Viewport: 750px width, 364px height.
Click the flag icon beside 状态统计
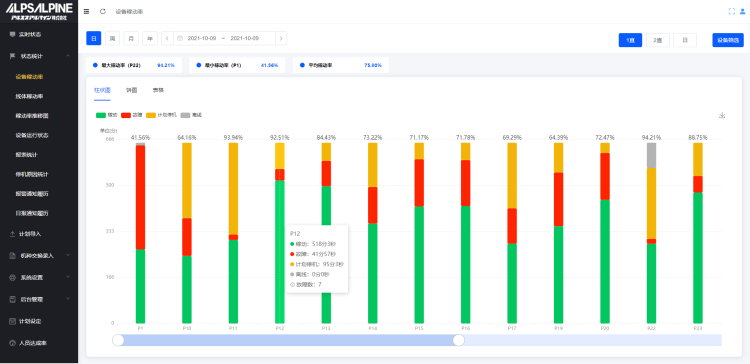click(12, 56)
